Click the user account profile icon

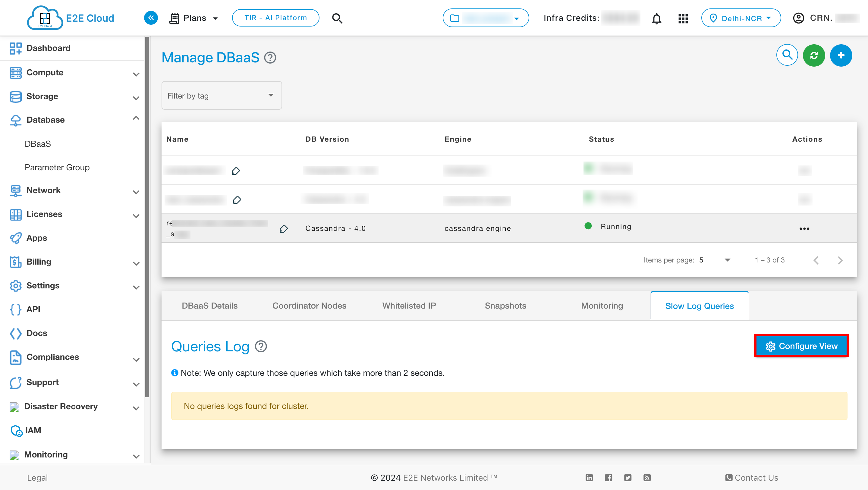(798, 18)
